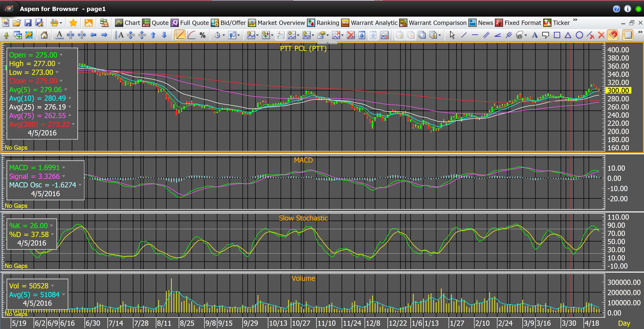The width and height of the screenshot is (644, 329).
Task: Open the basket icon dropdown arrow
Action: [61, 23]
